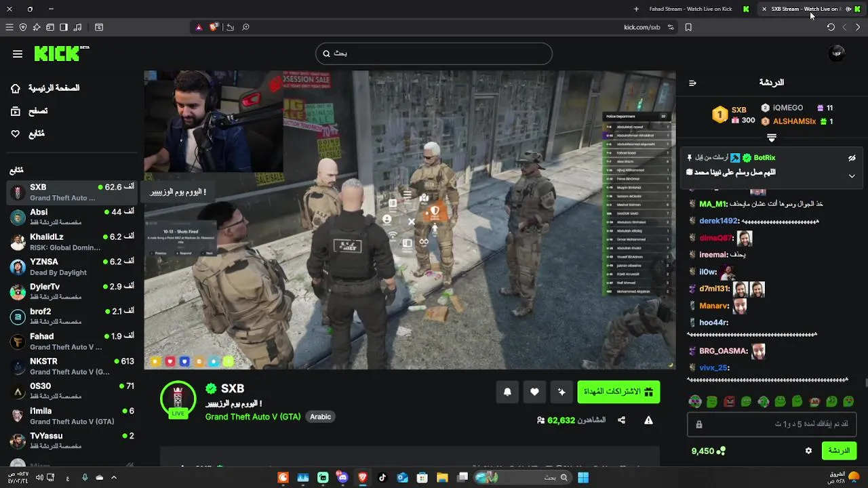Open channel points 9,450 balance

708,451
